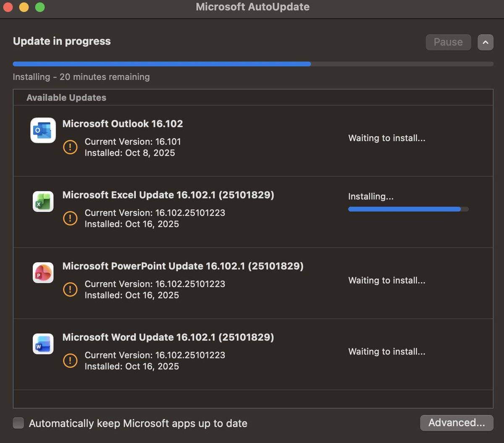The width and height of the screenshot is (504, 443).
Task: Click the Microsoft Outlook app icon
Action: 43,130
